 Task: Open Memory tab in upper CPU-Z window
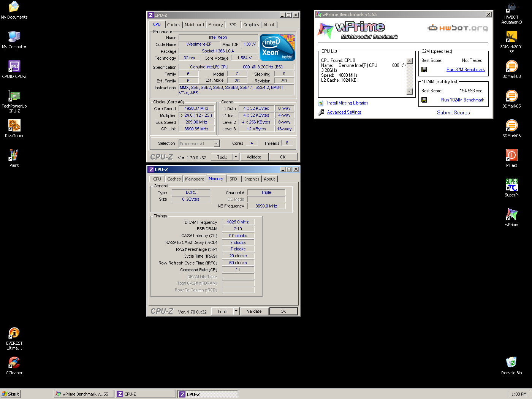click(215, 25)
